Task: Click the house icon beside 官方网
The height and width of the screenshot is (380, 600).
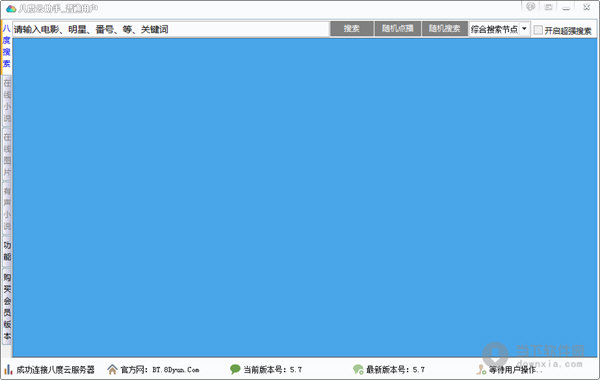Action: point(112,369)
